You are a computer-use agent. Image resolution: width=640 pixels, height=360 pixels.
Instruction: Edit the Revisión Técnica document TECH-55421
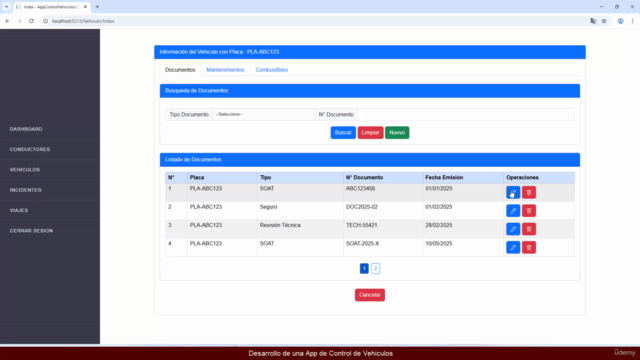pos(513,229)
